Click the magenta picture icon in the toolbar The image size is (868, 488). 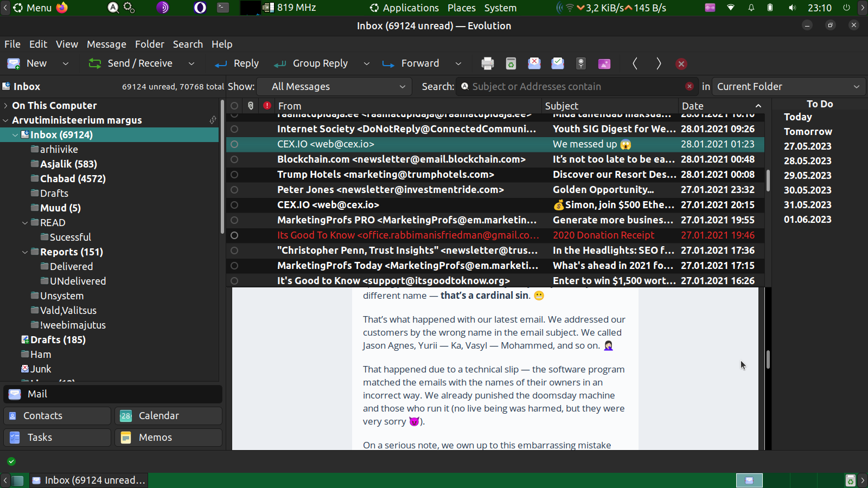[604, 63]
